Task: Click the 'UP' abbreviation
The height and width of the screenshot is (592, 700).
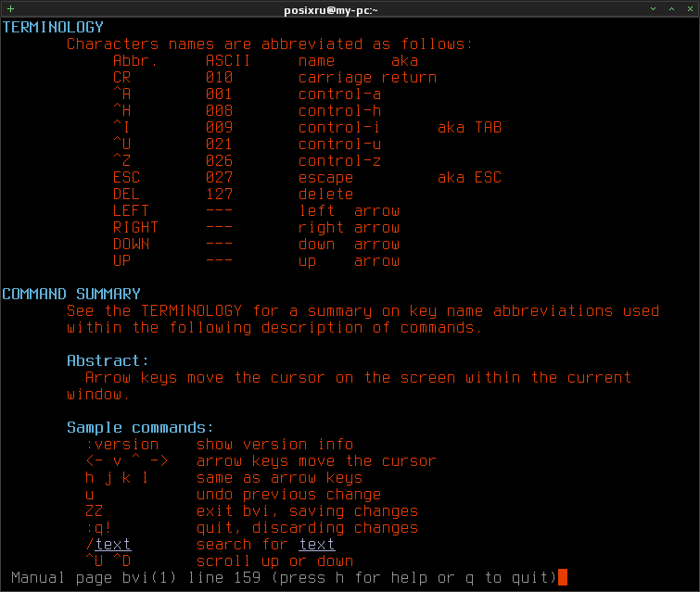Action: pos(121,260)
